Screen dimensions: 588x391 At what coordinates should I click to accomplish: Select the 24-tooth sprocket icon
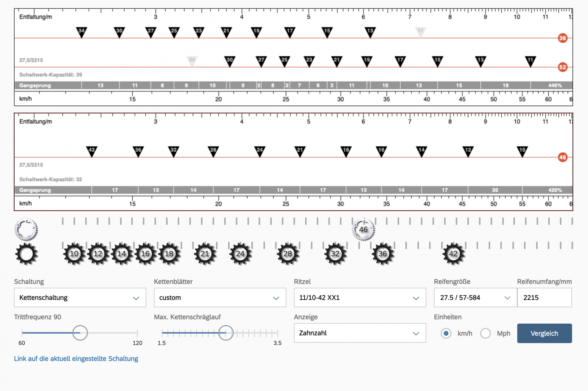click(x=240, y=254)
